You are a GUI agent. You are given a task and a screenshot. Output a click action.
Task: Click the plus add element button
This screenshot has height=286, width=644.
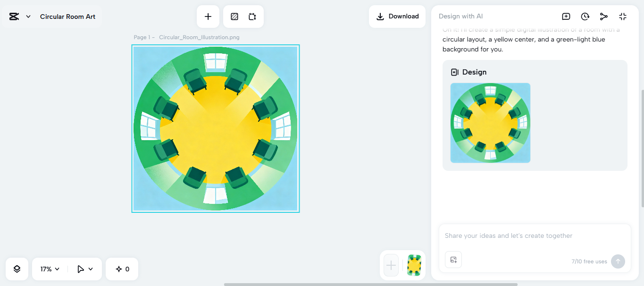pyautogui.click(x=208, y=17)
